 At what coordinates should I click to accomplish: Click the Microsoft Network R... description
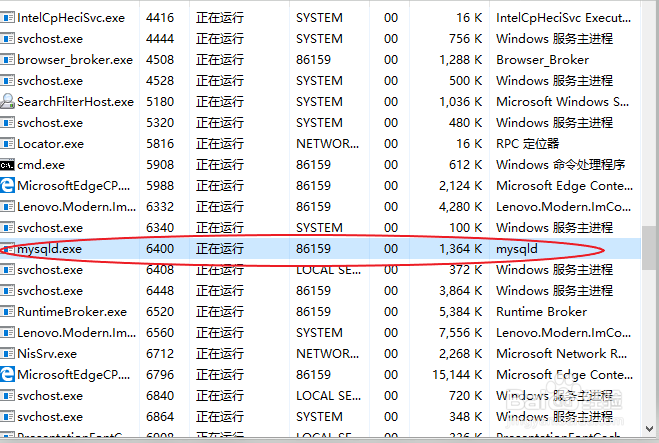561,354
